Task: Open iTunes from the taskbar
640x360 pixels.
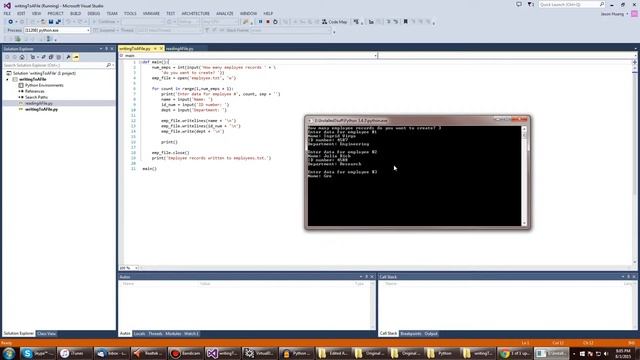Action: tap(74, 353)
